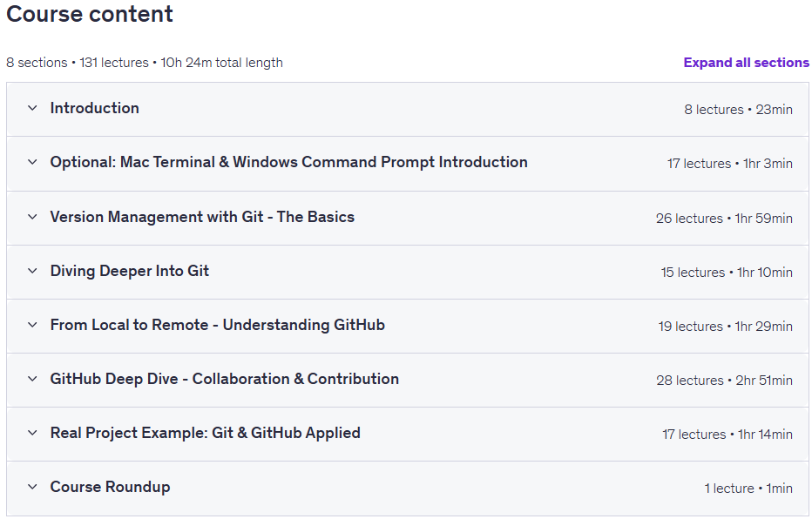Open the Course Roundup section title
Screen dimensions: 812x519
point(111,487)
